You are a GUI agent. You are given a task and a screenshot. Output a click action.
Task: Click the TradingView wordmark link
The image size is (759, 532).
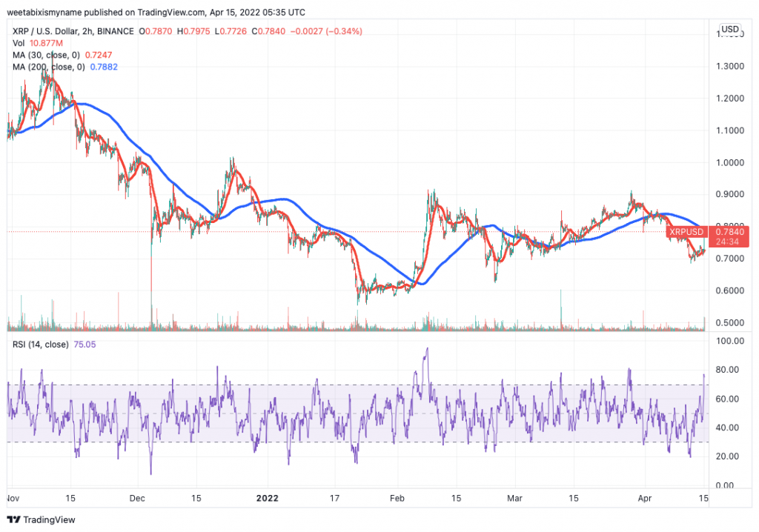coord(49,519)
